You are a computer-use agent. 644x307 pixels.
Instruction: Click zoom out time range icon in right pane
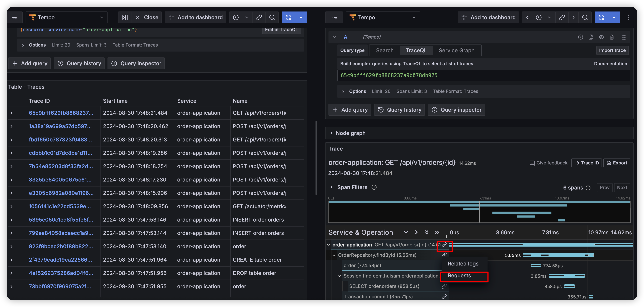[x=585, y=17]
